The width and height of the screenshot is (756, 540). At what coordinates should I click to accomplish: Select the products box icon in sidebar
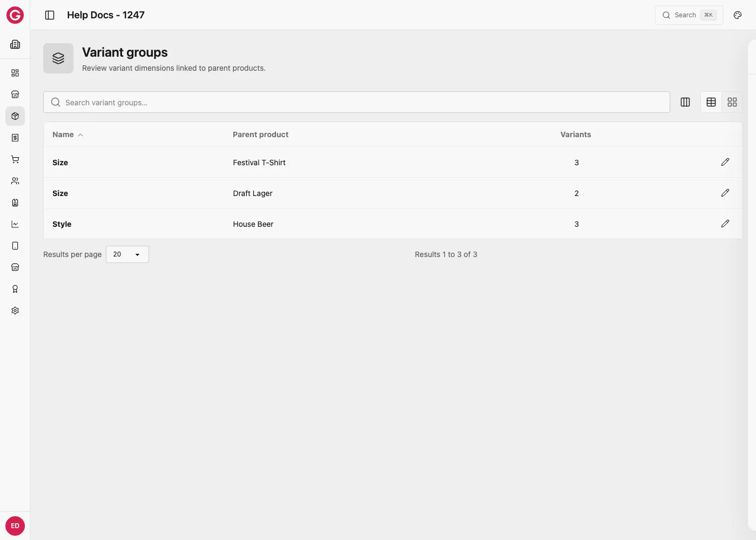(15, 116)
